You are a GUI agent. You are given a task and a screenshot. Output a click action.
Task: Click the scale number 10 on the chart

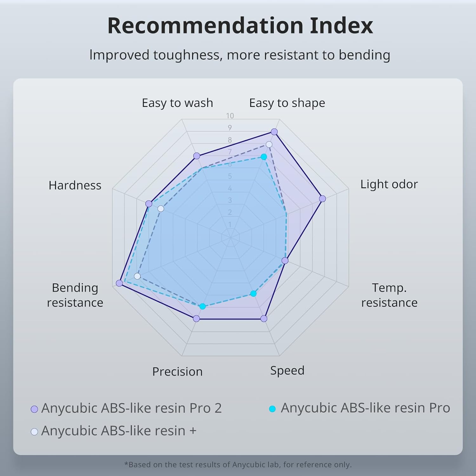[230, 116]
